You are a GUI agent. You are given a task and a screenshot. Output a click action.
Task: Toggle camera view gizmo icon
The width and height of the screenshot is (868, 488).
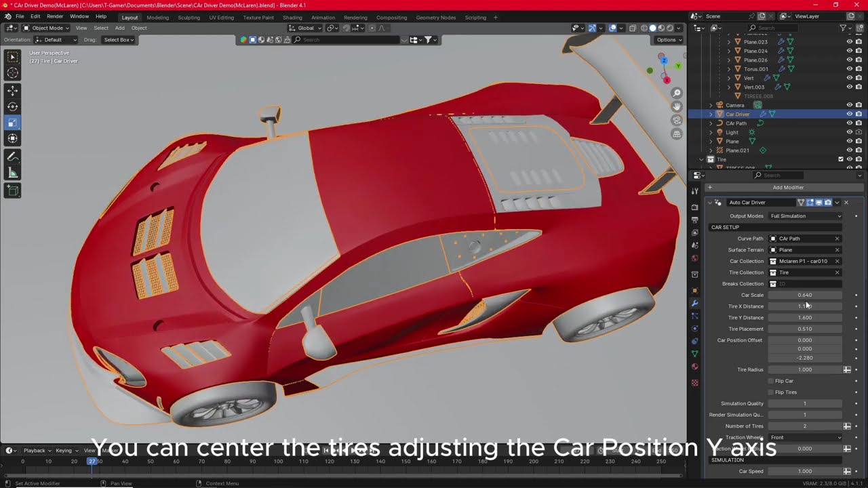pyautogui.click(x=677, y=121)
